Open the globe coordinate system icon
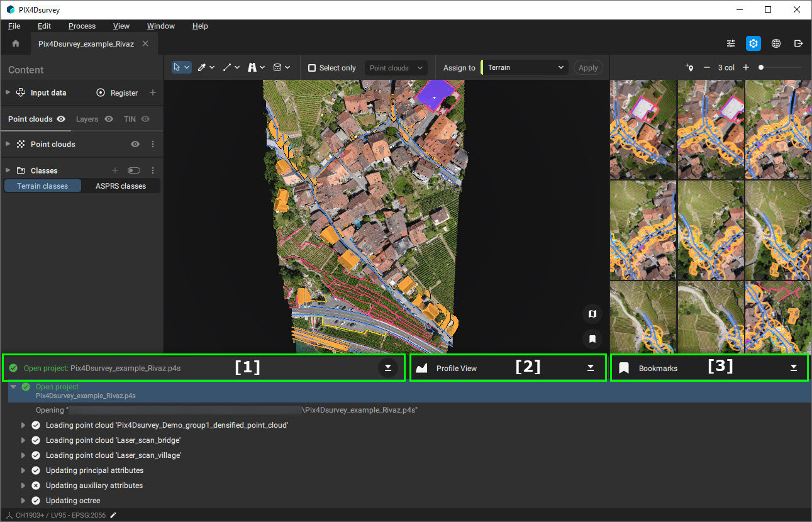Screen dimensions: 812x522 point(776,43)
